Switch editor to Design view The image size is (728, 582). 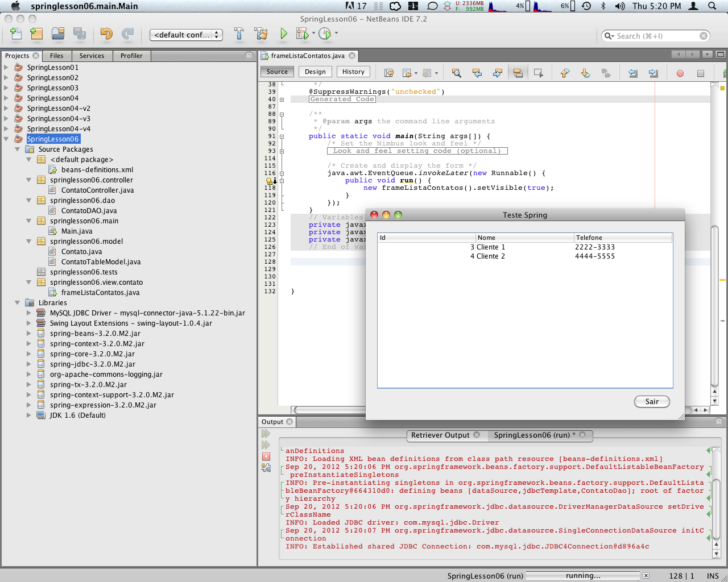point(315,72)
